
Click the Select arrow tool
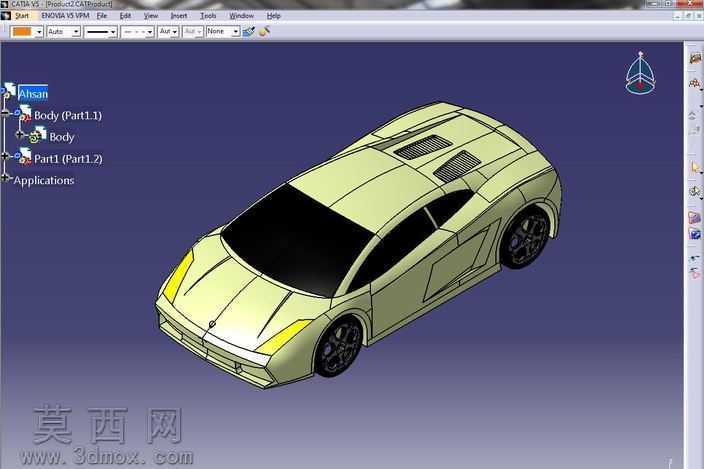[695, 168]
